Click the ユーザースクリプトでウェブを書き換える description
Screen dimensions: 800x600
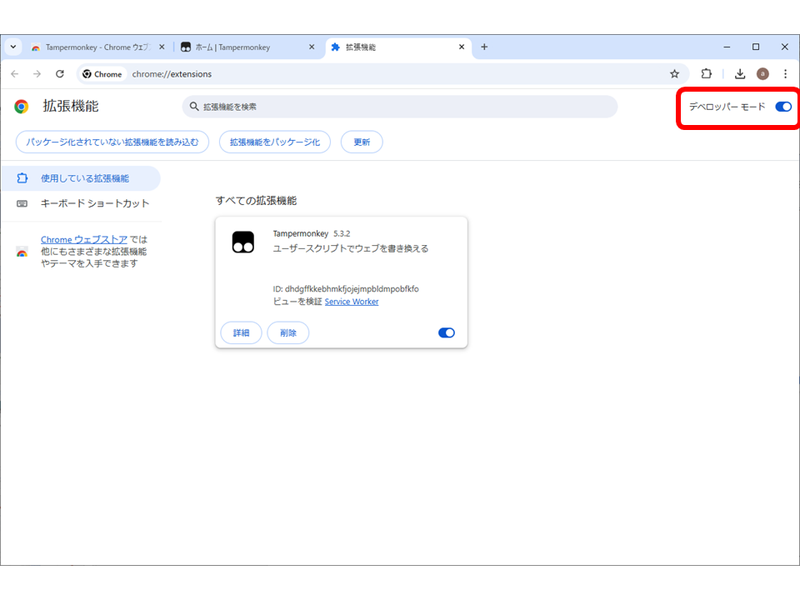(351, 248)
